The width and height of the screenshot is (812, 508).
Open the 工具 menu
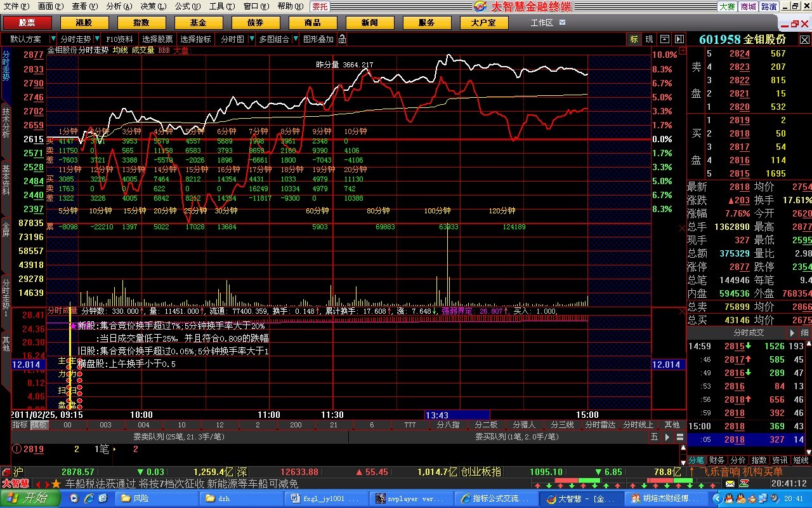click(x=221, y=6)
